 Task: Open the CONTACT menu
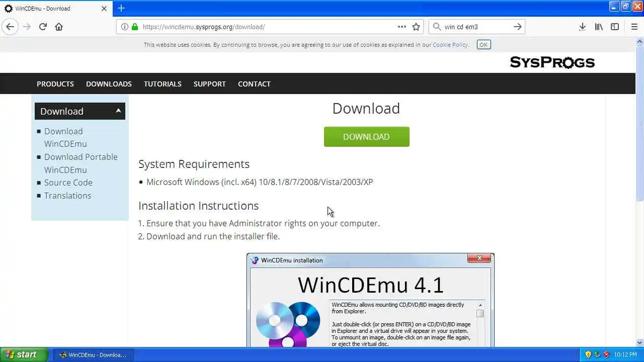tap(254, 84)
